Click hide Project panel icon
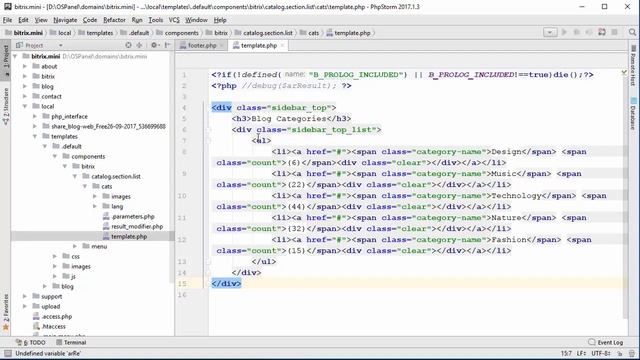Screen dimensions: 640x360 coord(167,45)
